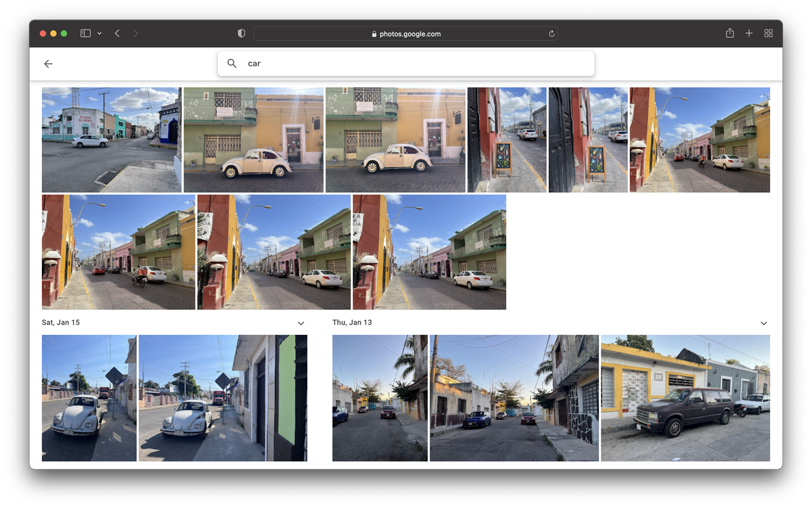
Task: Select the Plaza El Faro corner building photo
Action: coord(112,139)
